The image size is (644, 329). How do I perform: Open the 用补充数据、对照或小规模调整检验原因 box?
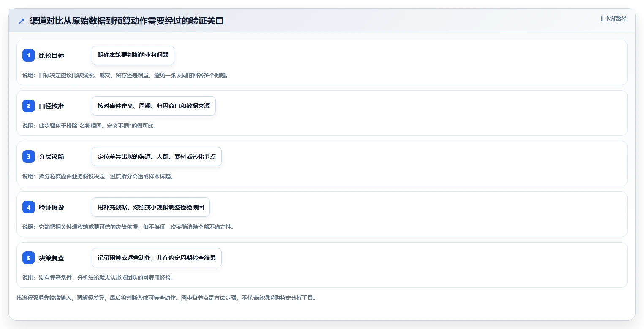(x=151, y=207)
